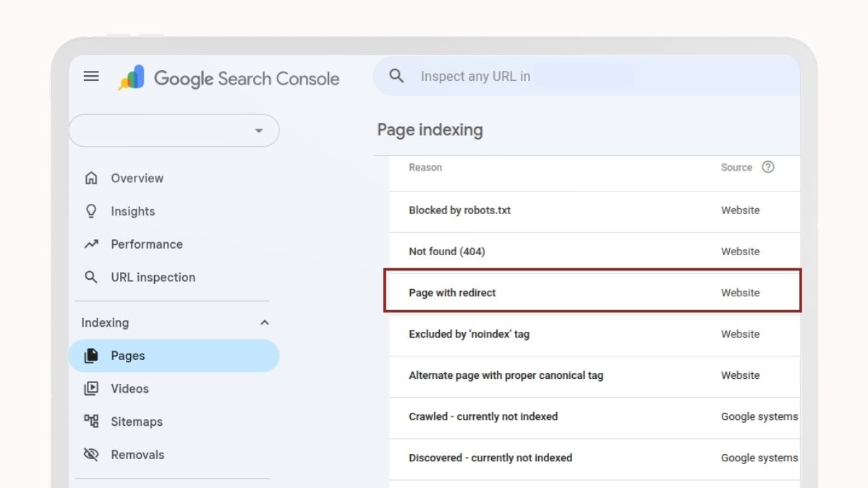Click the Sitemaps hierarchy icon

point(91,421)
